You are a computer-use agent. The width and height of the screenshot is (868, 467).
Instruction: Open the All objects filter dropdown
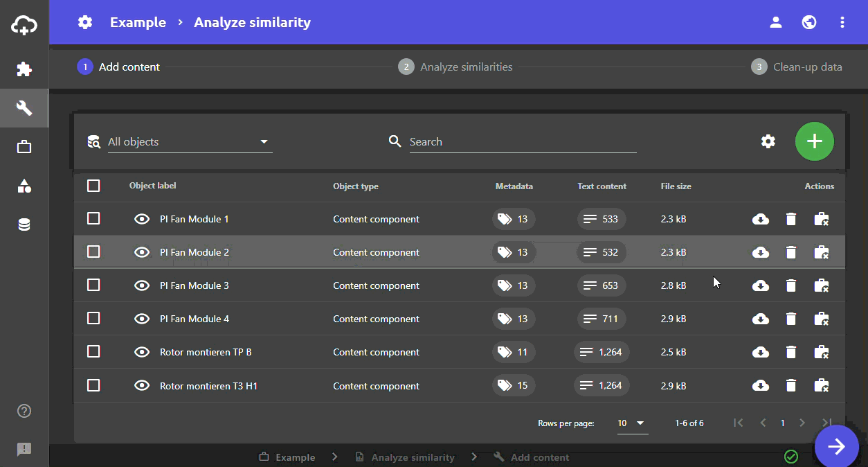tap(189, 142)
